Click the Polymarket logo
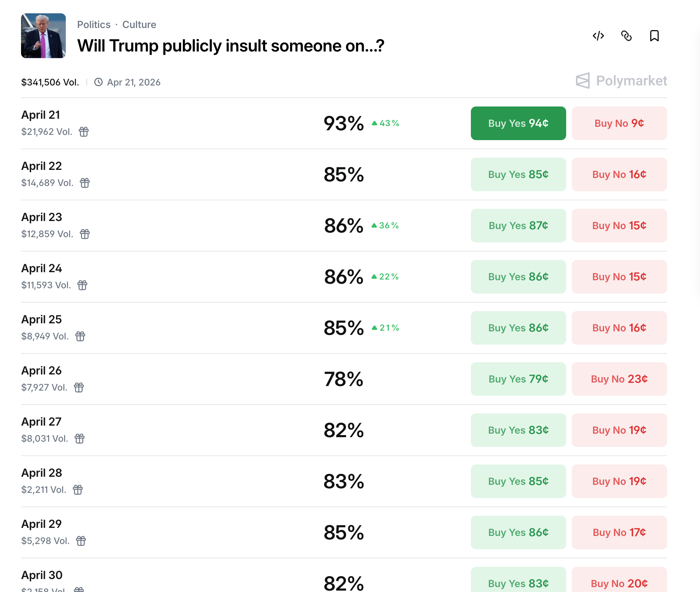 point(622,81)
